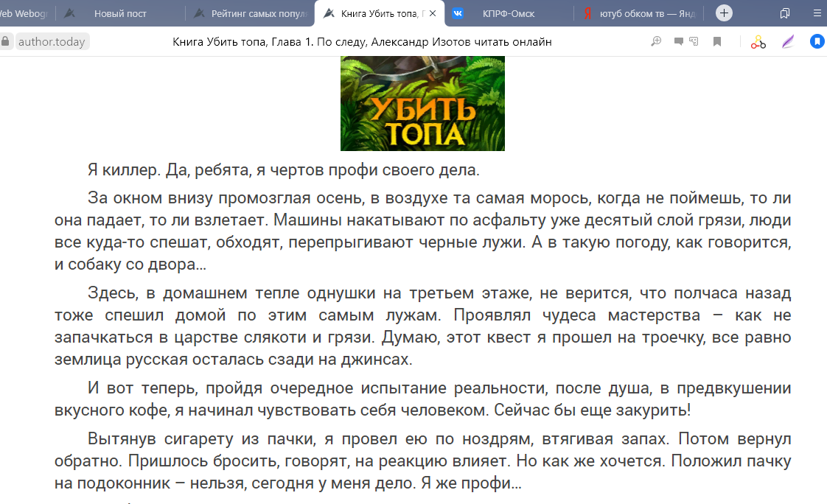827x504 pixels.
Task: Click the zoom magnifier icon in address bar
Action: [656, 42]
